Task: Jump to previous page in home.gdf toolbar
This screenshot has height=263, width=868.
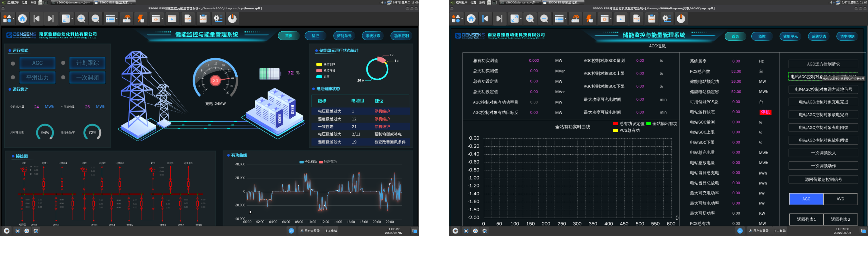Action: 37,18
